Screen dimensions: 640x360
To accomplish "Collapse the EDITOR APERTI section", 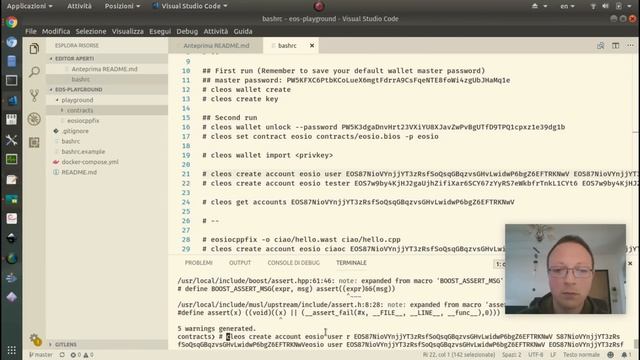I will [x=107, y=59].
